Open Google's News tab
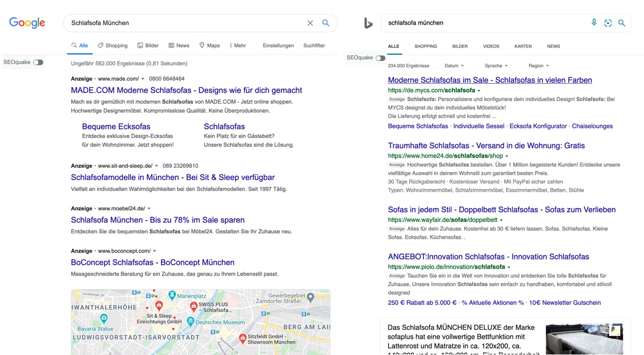This screenshot has width=644, height=355. pos(179,46)
